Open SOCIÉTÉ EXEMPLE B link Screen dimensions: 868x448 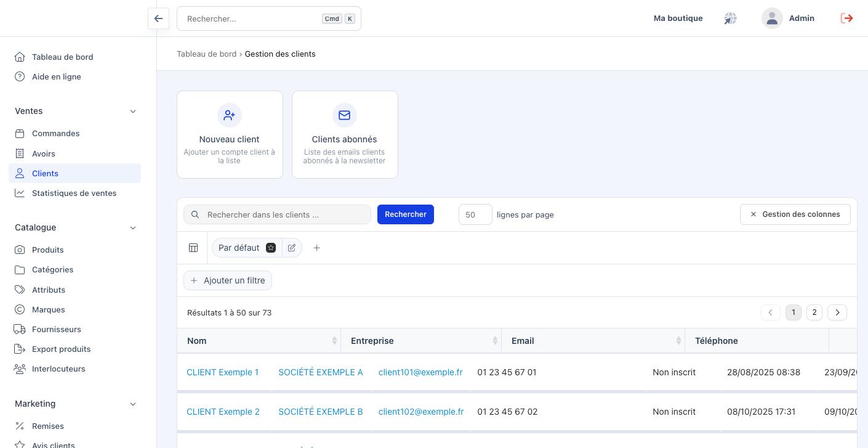pyautogui.click(x=321, y=412)
